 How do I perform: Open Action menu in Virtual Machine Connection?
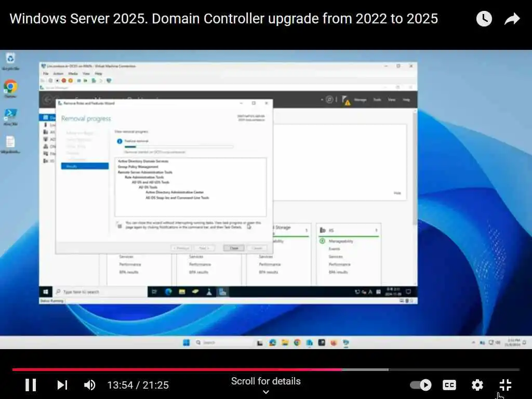pyautogui.click(x=58, y=74)
